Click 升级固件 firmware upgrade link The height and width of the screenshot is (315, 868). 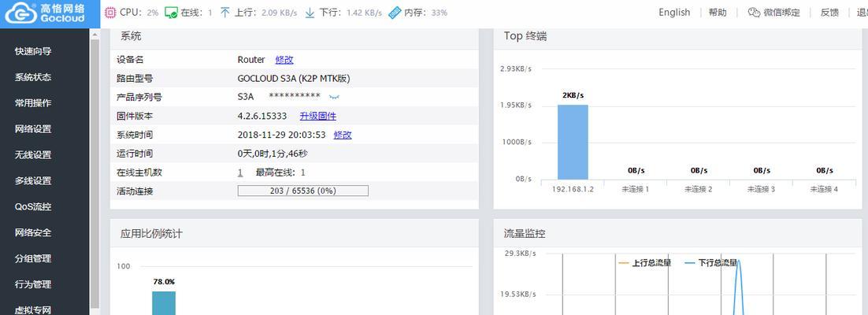(317, 117)
